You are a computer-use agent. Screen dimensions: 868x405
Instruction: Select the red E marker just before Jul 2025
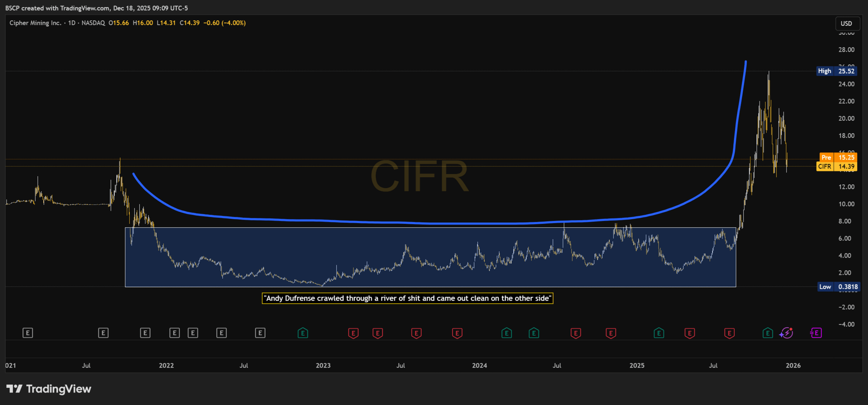(x=689, y=333)
